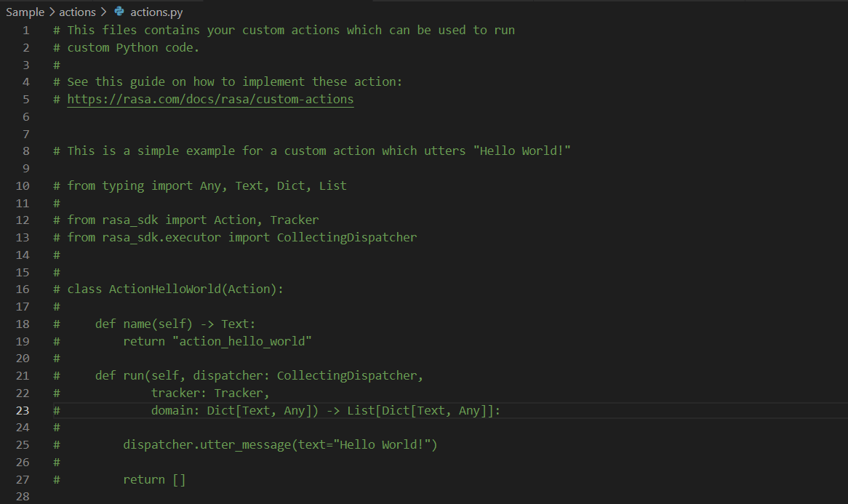This screenshot has width=848, height=504.
Task: Click the dispatcher.utter_message line
Action: tap(280, 444)
